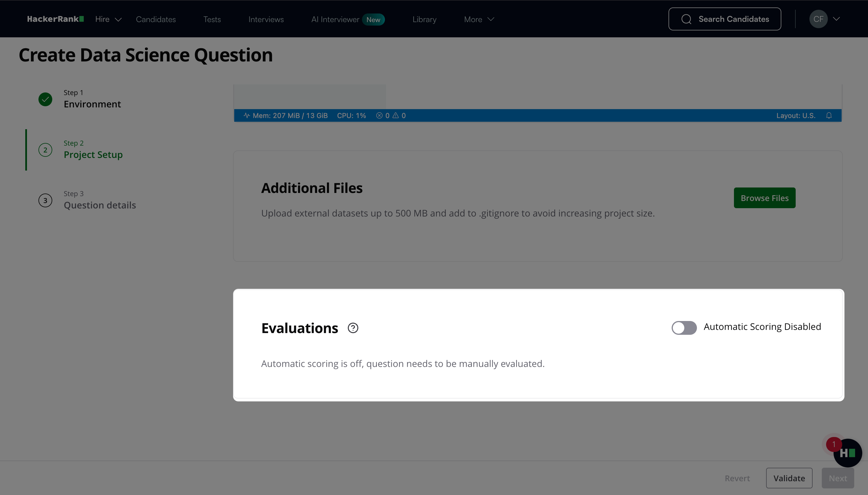
Task: Click the Search Candidates field
Action: pyautogui.click(x=724, y=19)
